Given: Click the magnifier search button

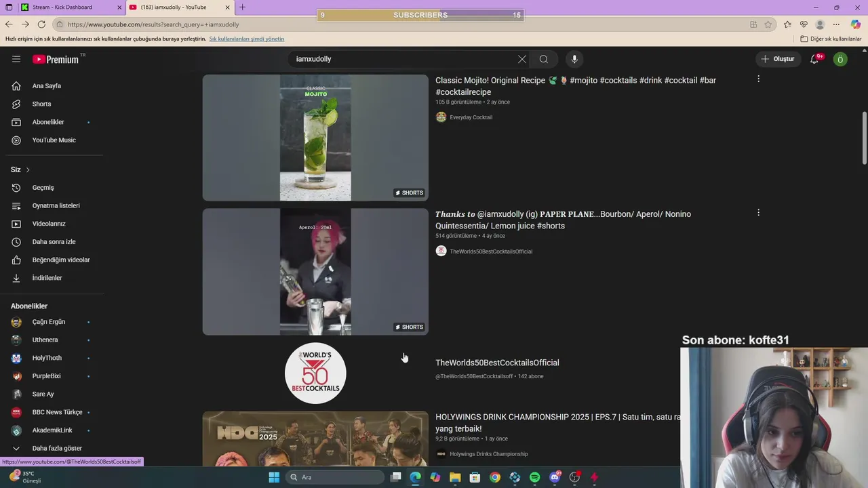Looking at the screenshot, I should [544, 59].
